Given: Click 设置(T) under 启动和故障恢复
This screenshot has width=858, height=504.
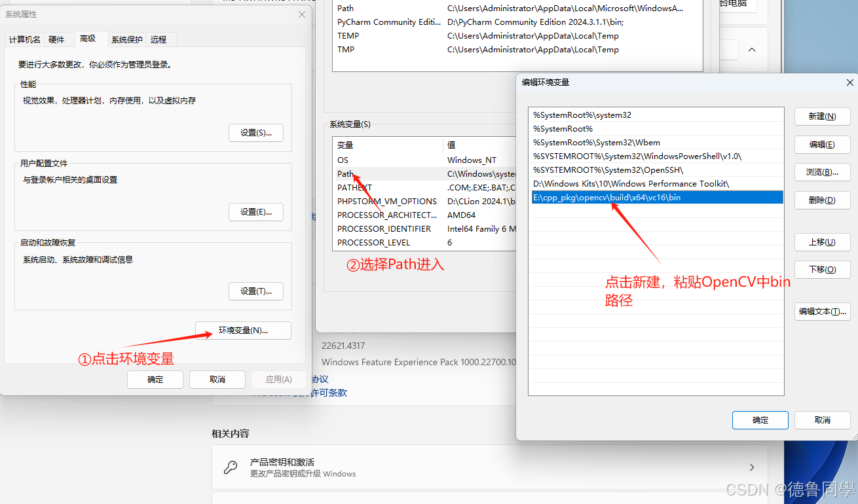Looking at the screenshot, I should click(255, 291).
